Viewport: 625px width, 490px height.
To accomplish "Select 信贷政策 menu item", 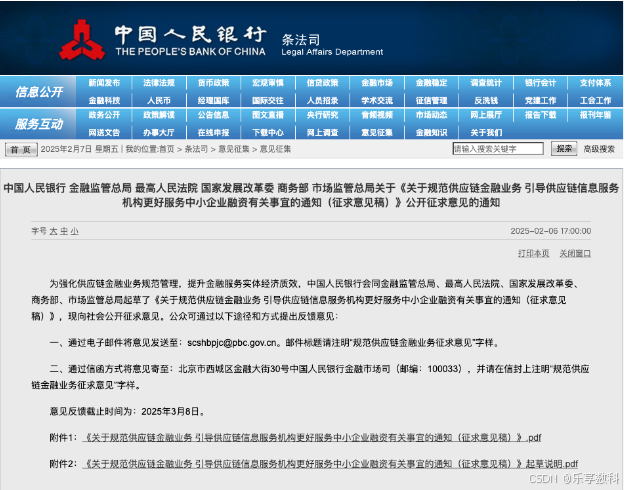I will pos(322,83).
